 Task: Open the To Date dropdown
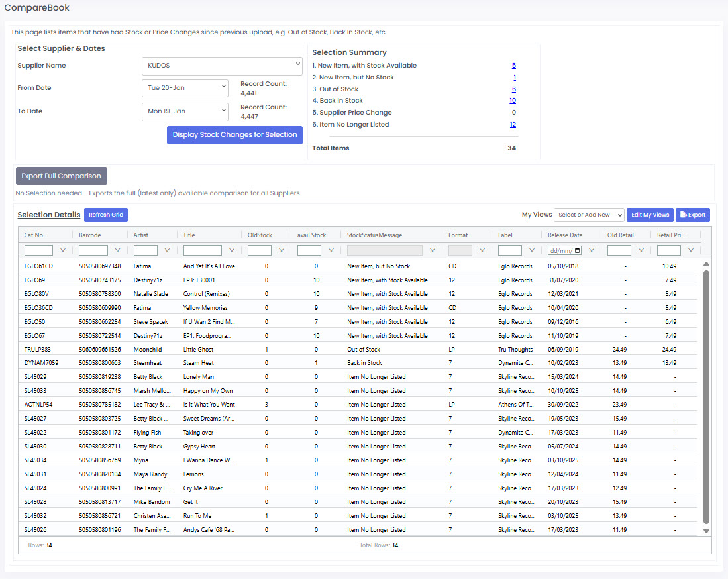pos(185,111)
